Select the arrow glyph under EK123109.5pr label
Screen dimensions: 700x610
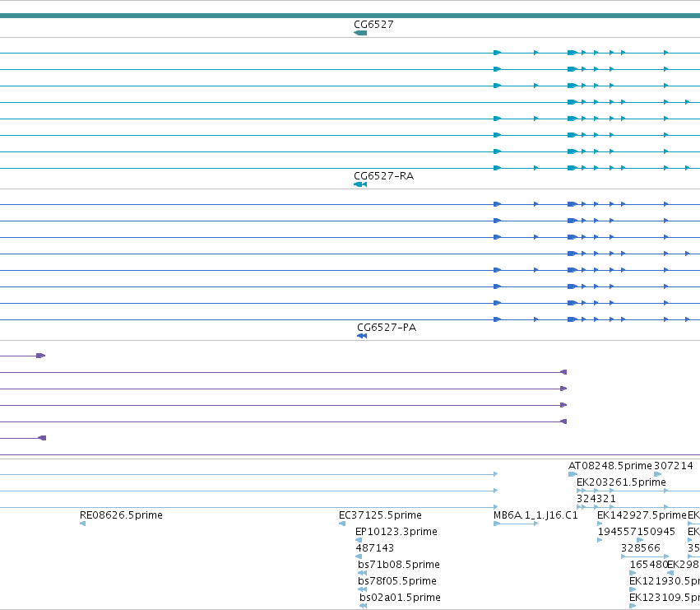[x=633, y=607]
